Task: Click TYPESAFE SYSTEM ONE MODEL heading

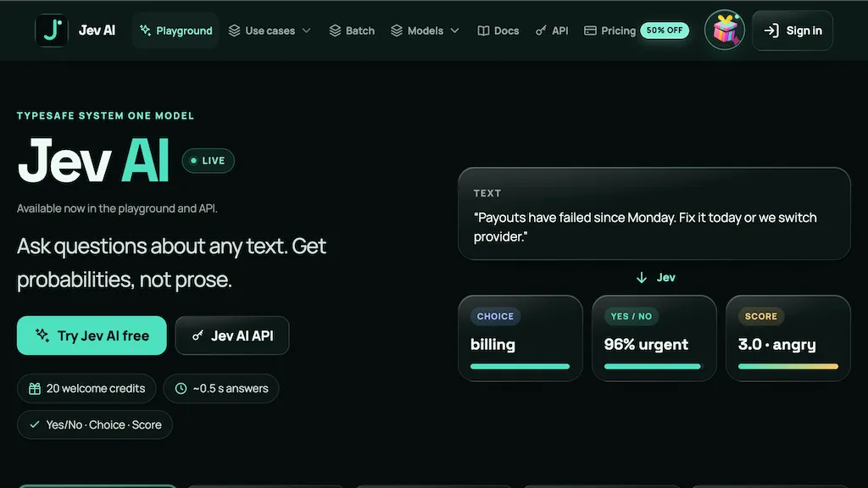Action: point(105,115)
